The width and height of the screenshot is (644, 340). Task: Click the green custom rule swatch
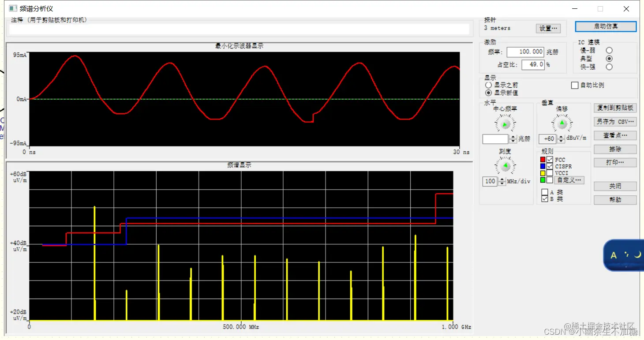[543, 180]
